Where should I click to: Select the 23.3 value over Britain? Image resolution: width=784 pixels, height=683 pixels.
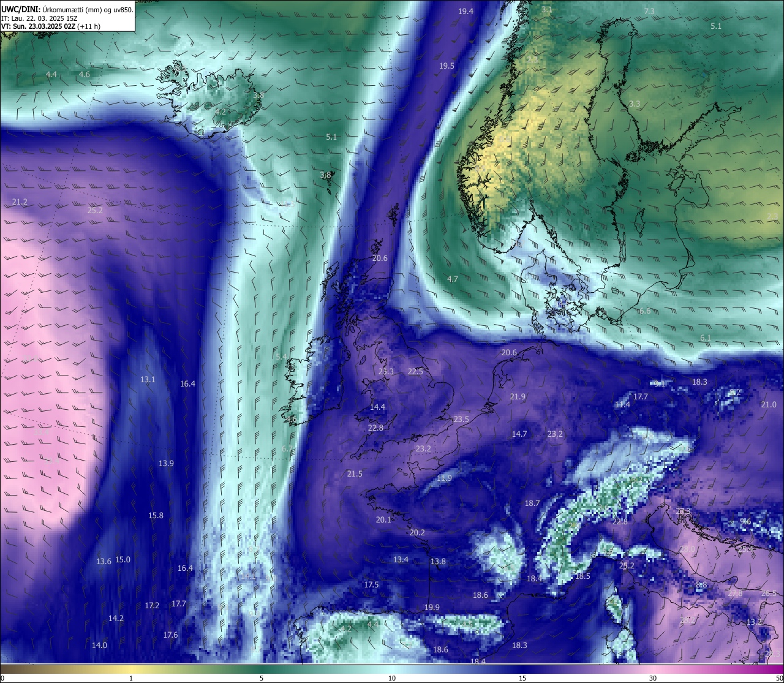click(x=386, y=372)
